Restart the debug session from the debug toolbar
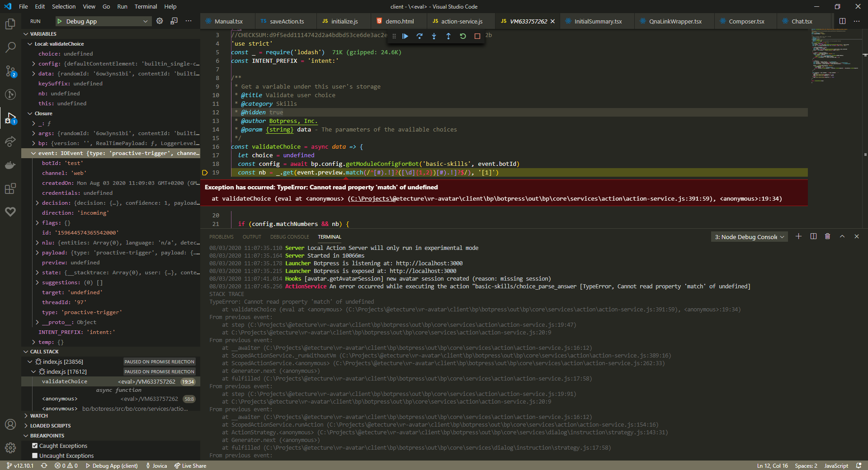Screen dimensions: 868x470 (462, 36)
